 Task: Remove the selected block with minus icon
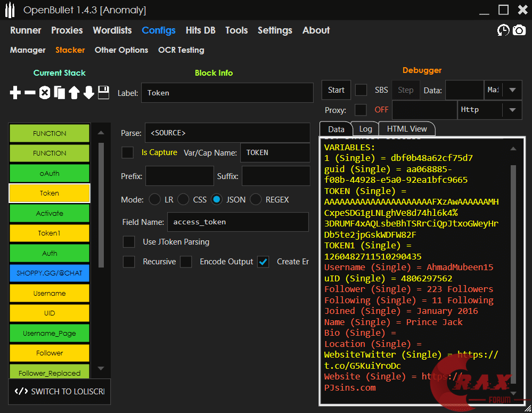tap(30, 93)
